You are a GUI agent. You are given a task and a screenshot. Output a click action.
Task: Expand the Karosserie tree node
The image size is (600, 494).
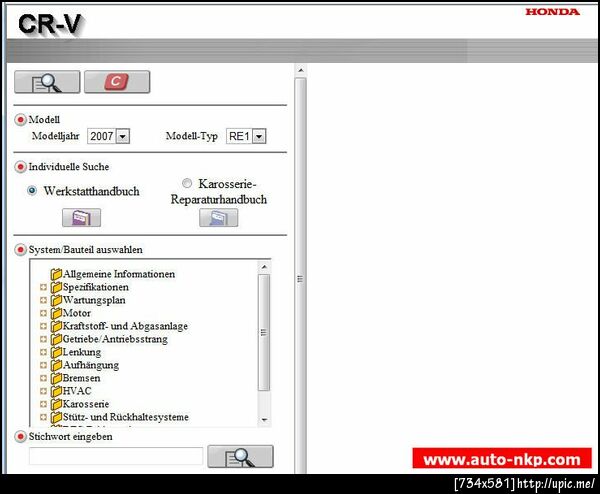tap(43, 404)
